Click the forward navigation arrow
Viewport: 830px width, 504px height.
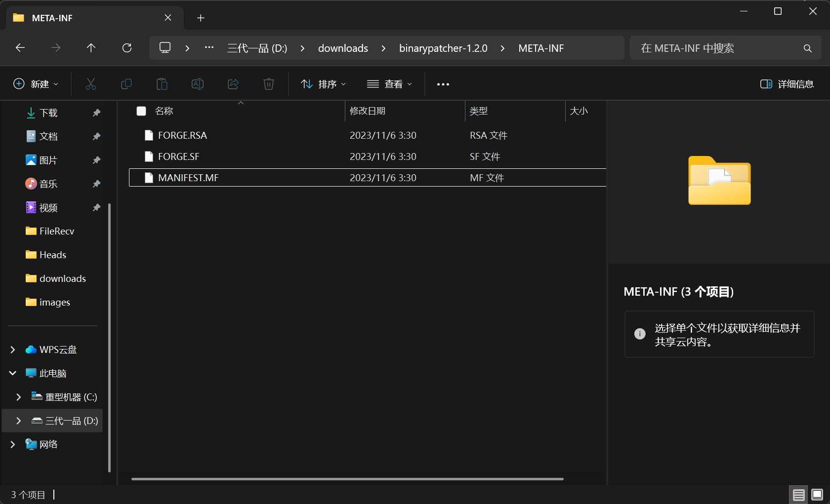[x=56, y=48]
